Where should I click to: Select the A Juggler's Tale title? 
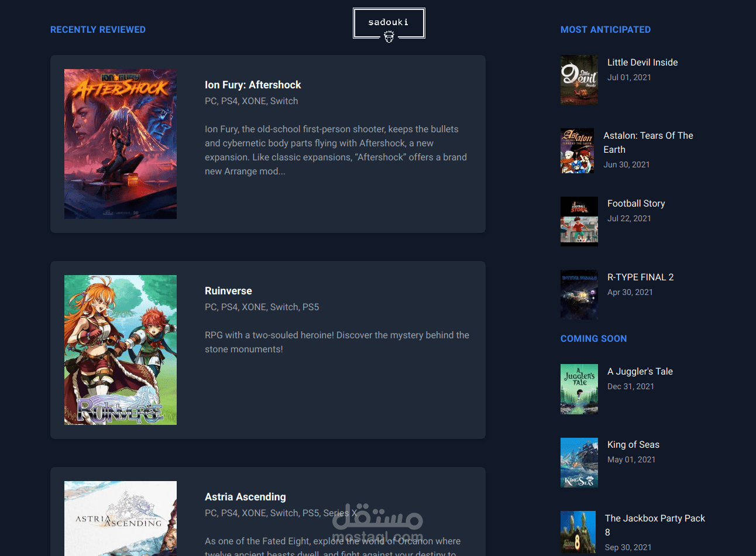640,372
